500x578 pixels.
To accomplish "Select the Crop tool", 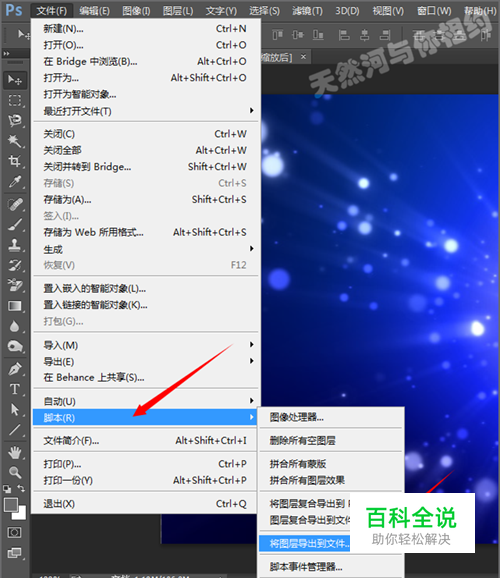I will click(x=15, y=161).
